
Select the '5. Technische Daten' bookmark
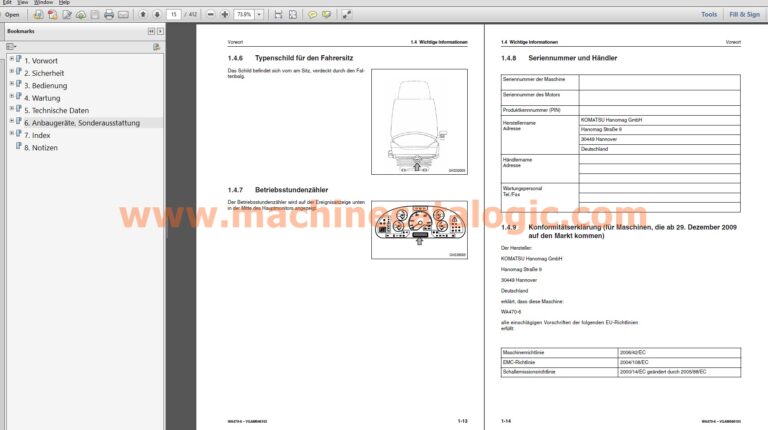[x=56, y=110]
